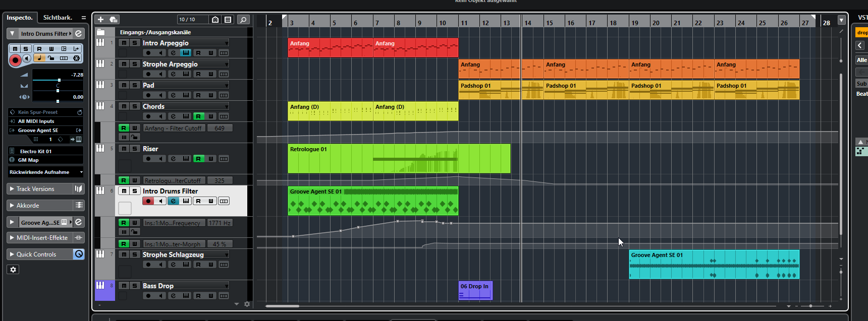Open track search with the magnifier icon

(x=243, y=20)
